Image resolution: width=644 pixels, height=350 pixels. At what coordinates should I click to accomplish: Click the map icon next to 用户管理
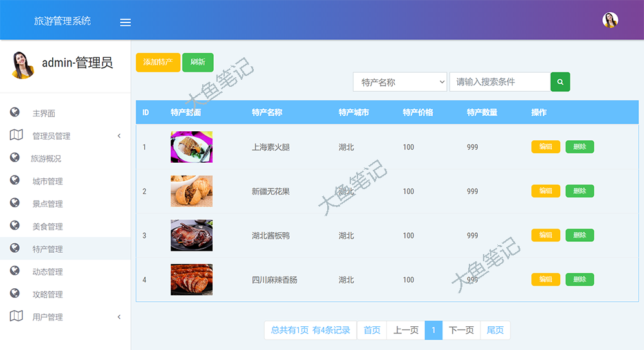coord(16,315)
